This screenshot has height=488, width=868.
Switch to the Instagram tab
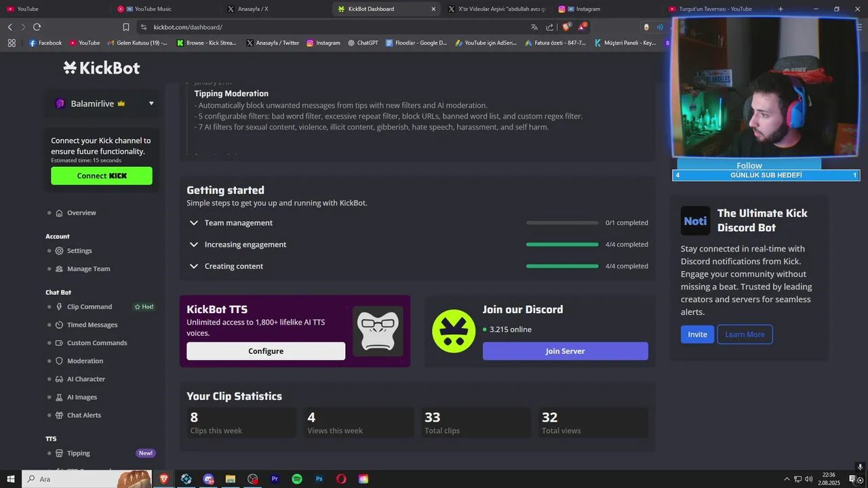point(607,9)
